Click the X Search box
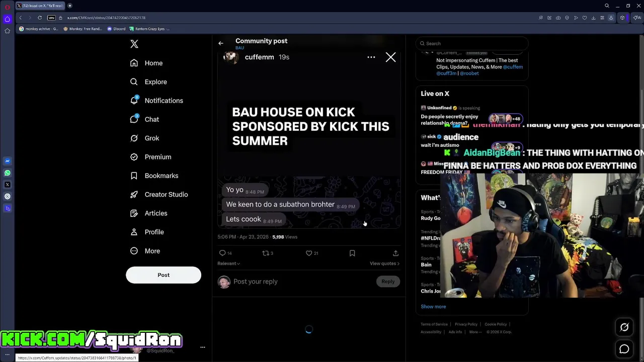The image size is (644, 362). pos(472,43)
